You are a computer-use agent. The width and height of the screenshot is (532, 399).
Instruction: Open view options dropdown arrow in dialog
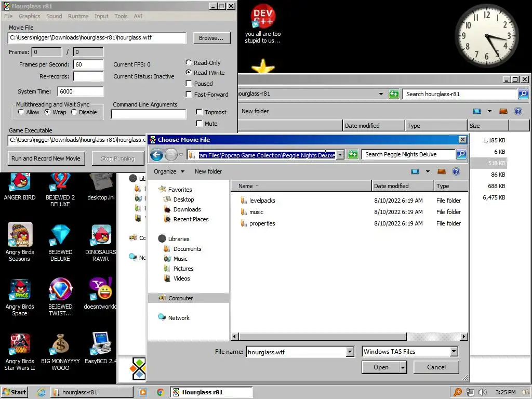click(x=428, y=171)
